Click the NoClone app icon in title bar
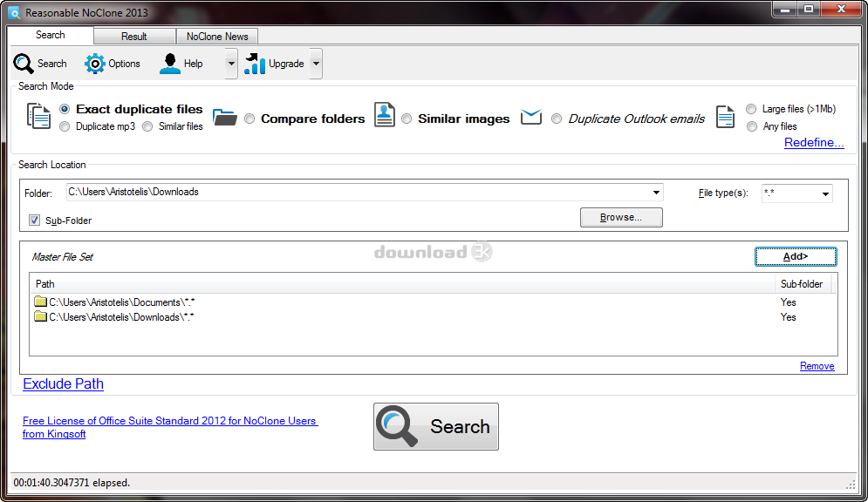The height and width of the screenshot is (502, 868). click(x=14, y=12)
